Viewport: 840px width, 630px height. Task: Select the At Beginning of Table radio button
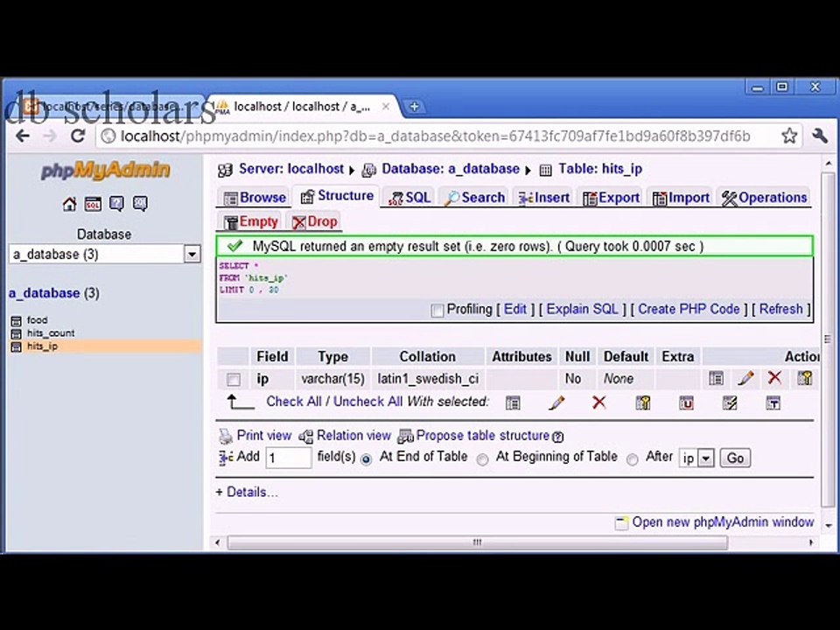(x=483, y=459)
